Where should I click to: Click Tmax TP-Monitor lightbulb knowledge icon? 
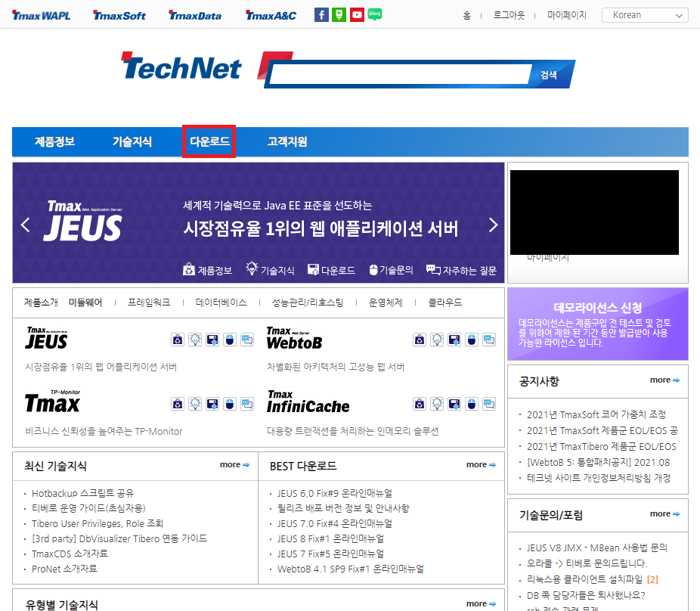pyautogui.click(x=195, y=404)
